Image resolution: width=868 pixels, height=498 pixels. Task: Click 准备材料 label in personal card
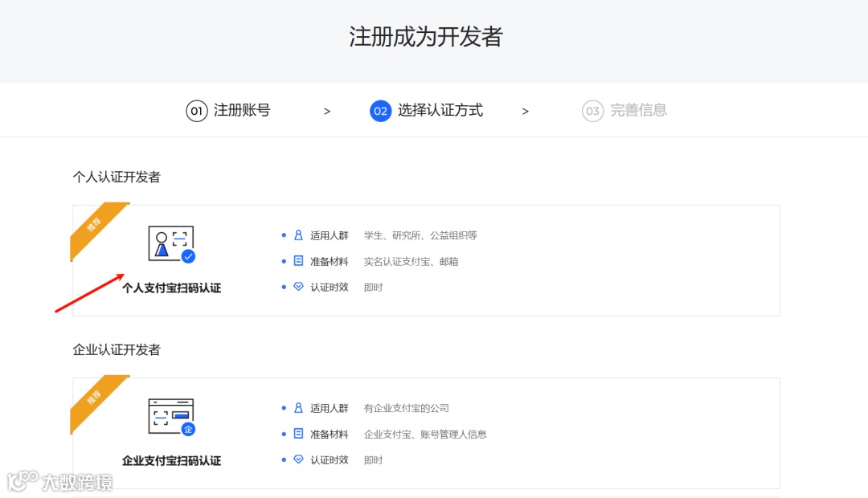pyautogui.click(x=330, y=262)
